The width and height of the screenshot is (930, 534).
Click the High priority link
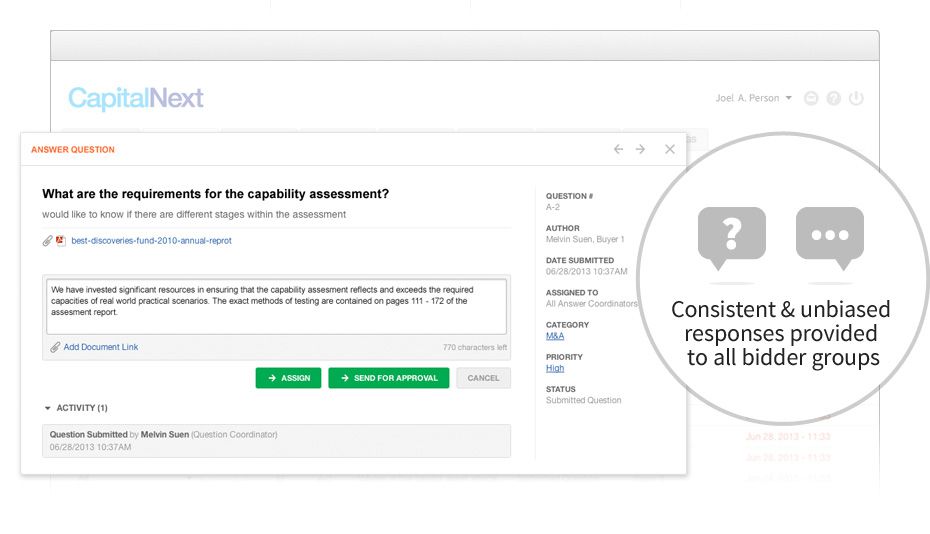click(555, 368)
